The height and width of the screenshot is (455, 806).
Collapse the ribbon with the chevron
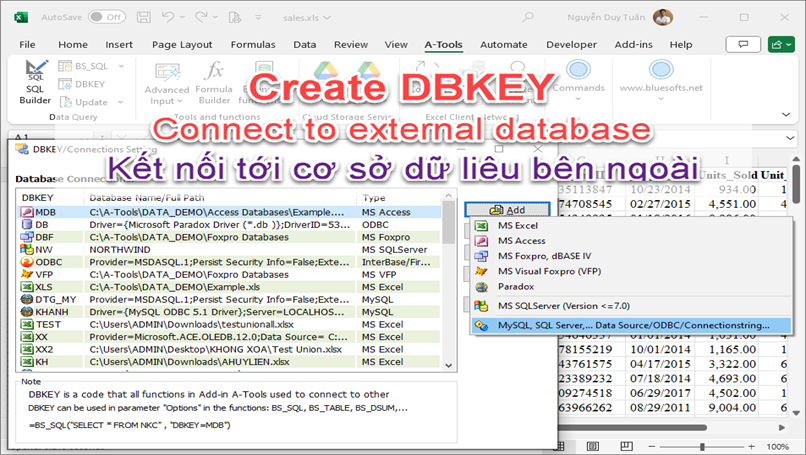click(785, 114)
